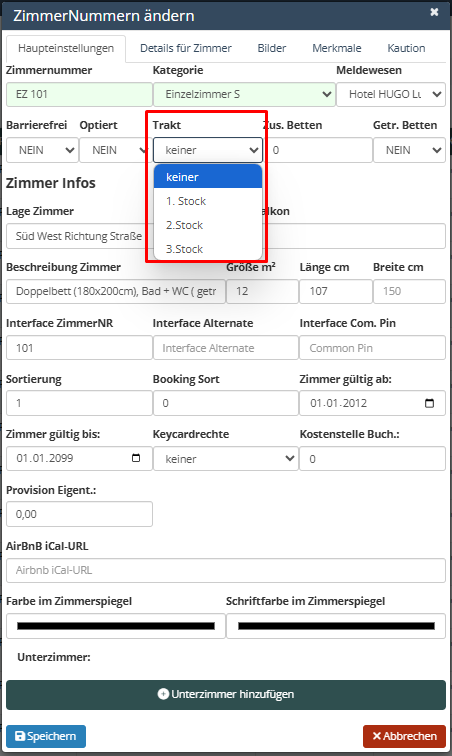Expand the Kategorie dropdown

coord(244,94)
